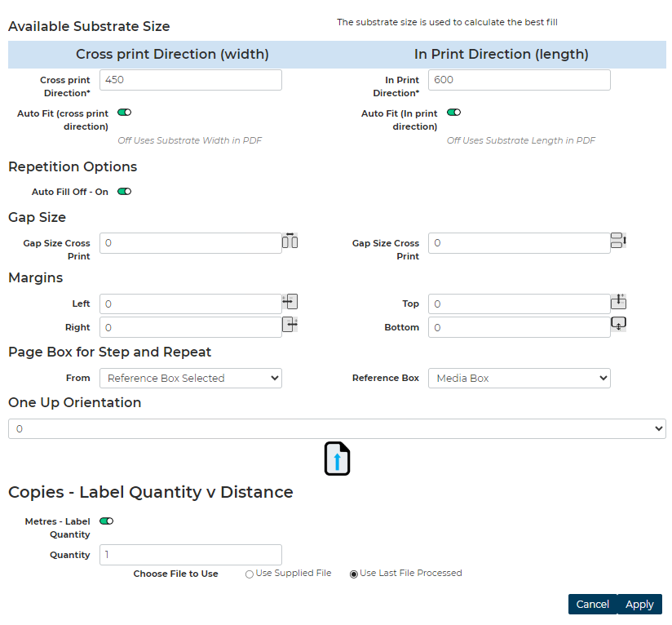Viewport: 672px width, 625px height.
Task: Expand the One Up Orientation dropdown
Action: tap(336, 428)
